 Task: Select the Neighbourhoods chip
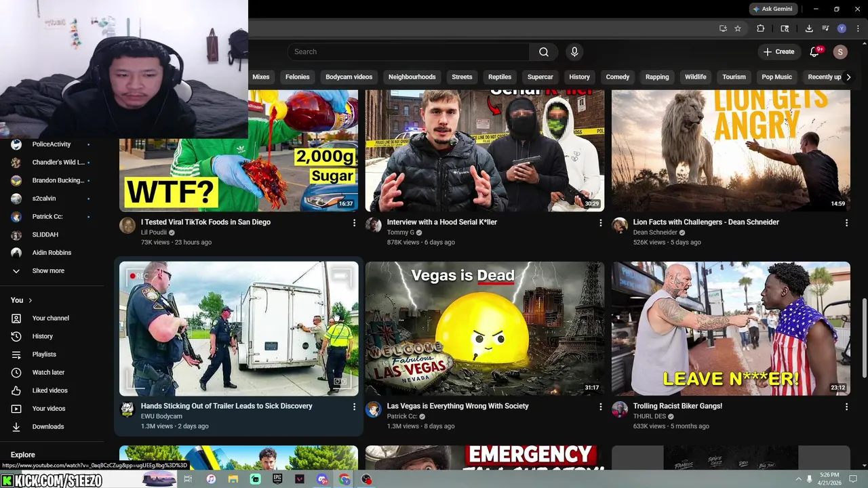pyautogui.click(x=412, y=77)
